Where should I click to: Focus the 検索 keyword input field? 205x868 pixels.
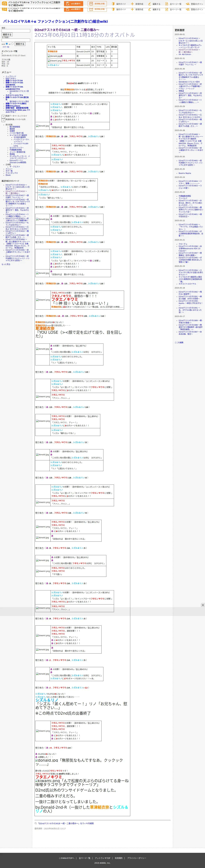[16, 31]
